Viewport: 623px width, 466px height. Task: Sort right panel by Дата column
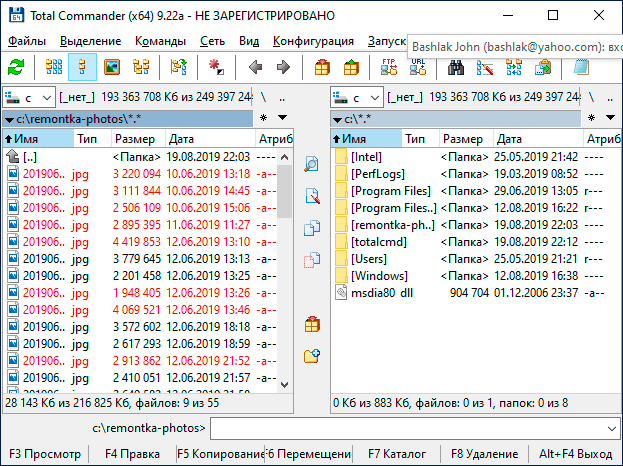[538, 139]
